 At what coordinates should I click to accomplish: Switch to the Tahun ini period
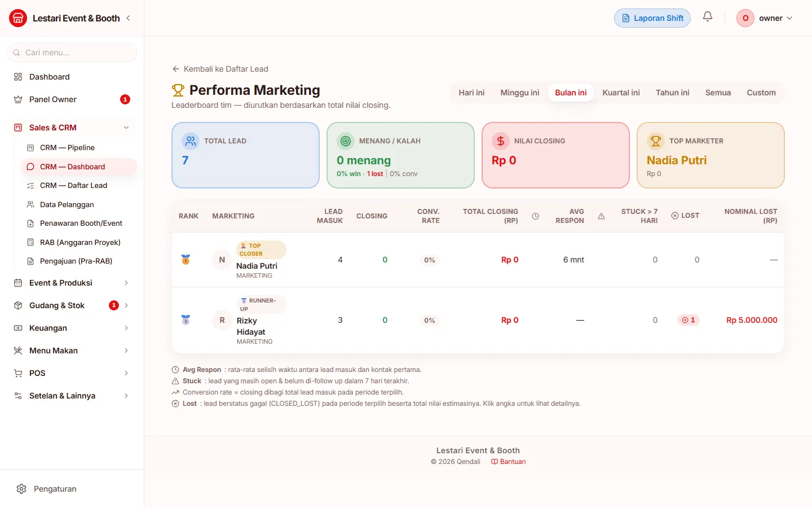tap(672, 93)
